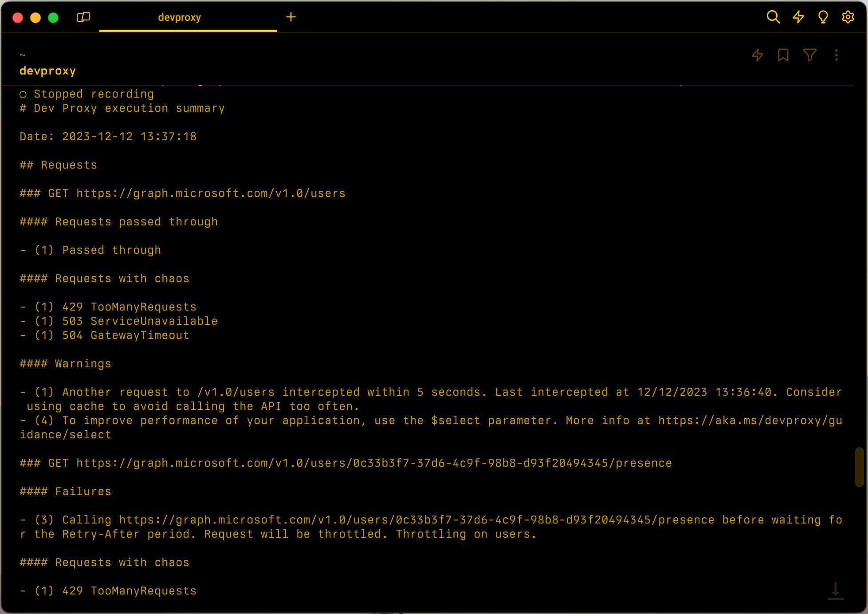Add a new tab with plus button

[x=291, y=17]
